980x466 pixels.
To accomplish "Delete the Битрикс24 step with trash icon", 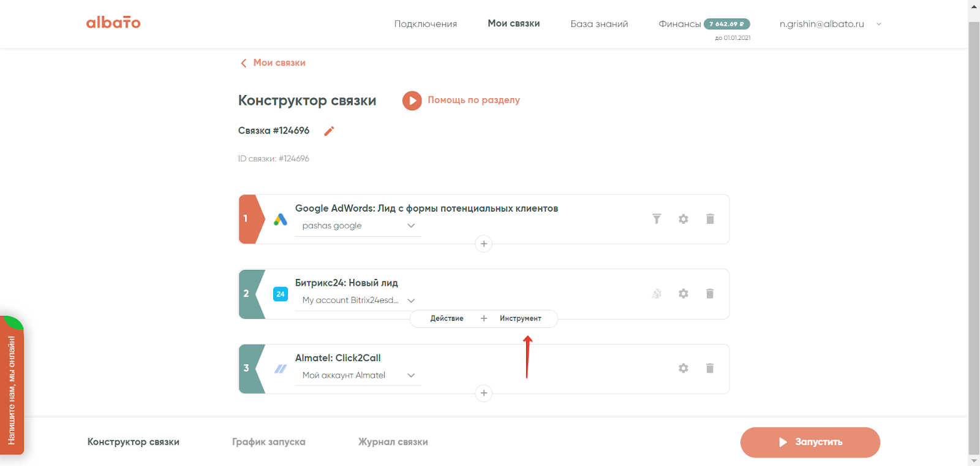I will [x=710, y=294].
